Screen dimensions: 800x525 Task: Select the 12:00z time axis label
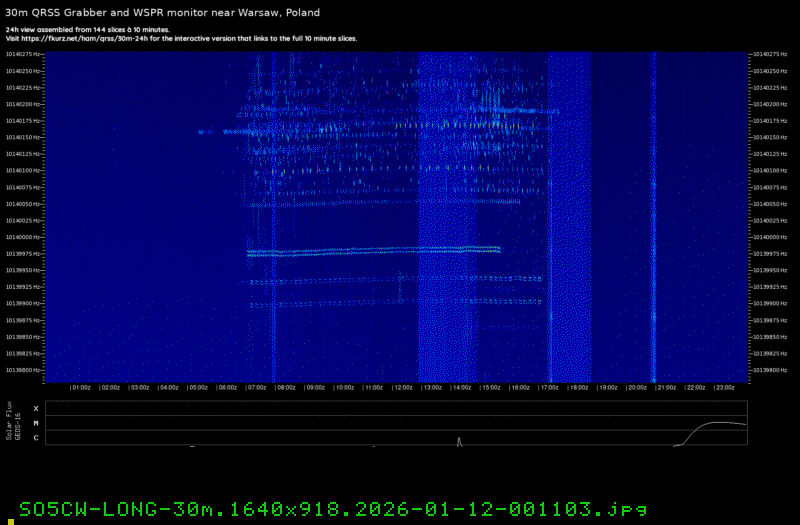tap(403, 388)
